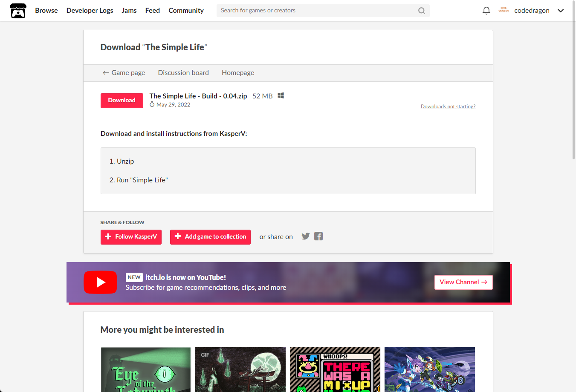Expand the account dropdown arrow
This screenshot has width=576, height=392.
click(x=561, y=11)
